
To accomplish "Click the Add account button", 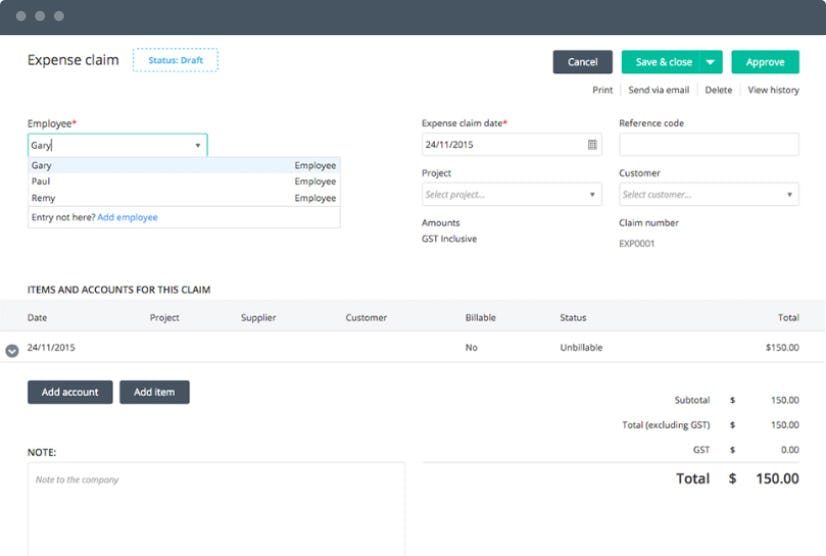I will 70,392.
